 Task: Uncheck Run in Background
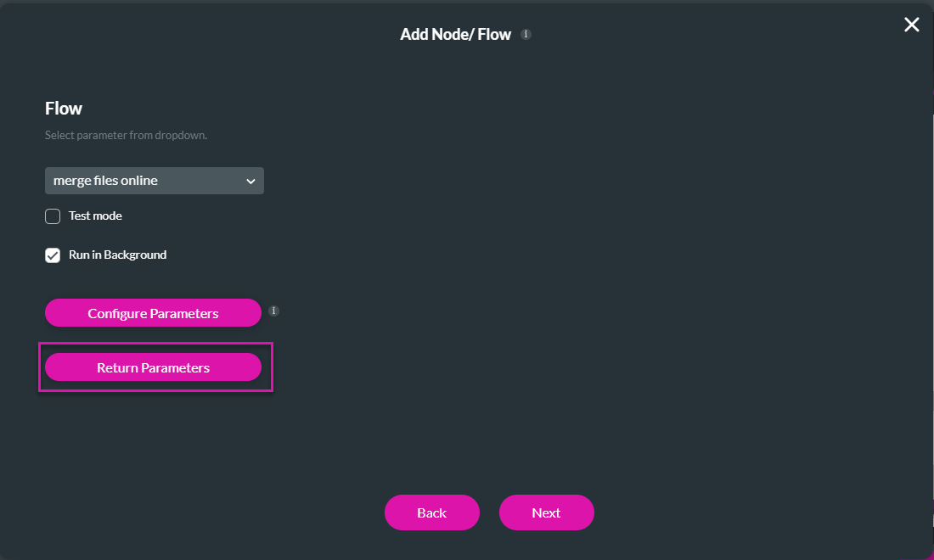click(x=52, y=255)
